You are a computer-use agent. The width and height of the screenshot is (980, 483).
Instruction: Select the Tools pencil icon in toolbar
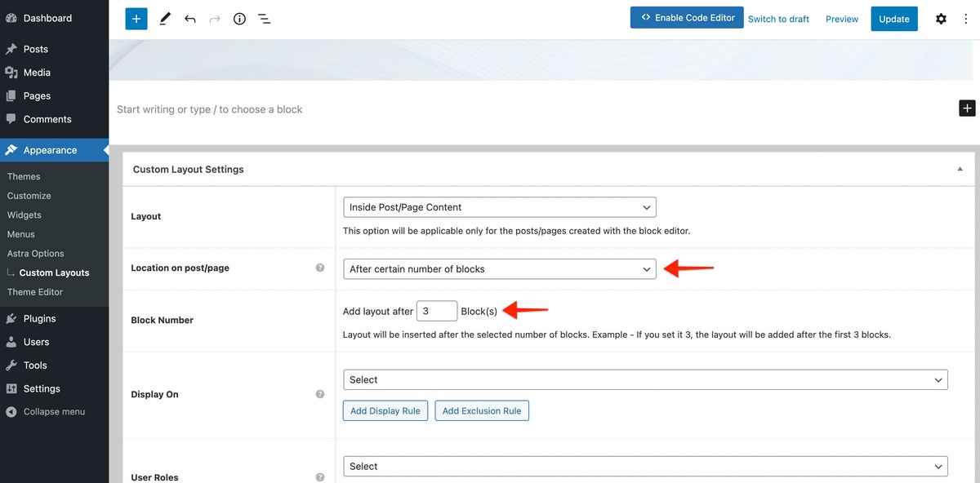click(164, 19)
